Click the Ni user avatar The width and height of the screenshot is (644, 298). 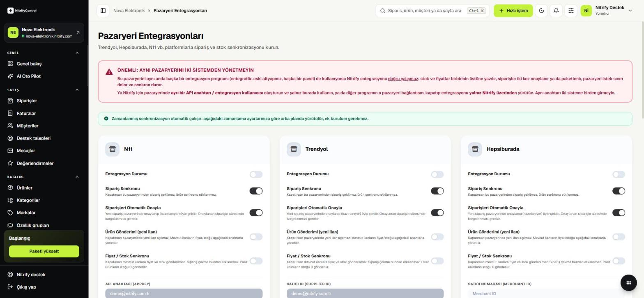coord(586,11)
